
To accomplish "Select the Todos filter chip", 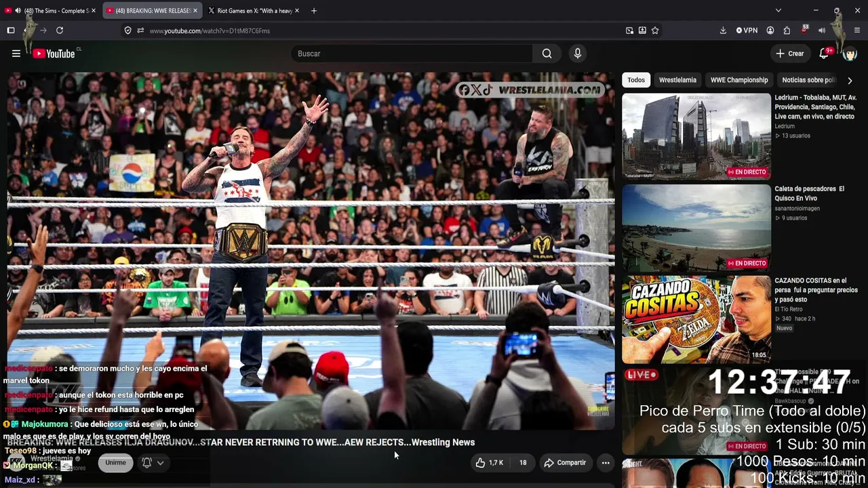I will tap(636, 80).
